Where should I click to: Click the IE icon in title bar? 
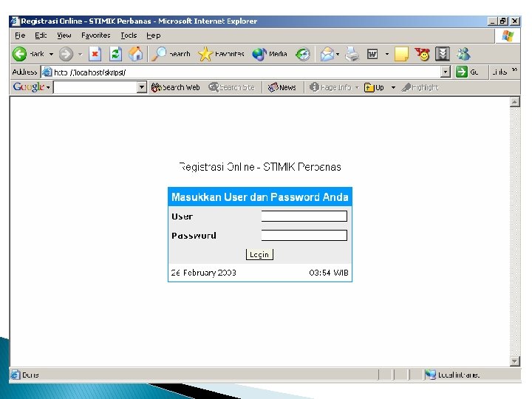tap(15, 21)
